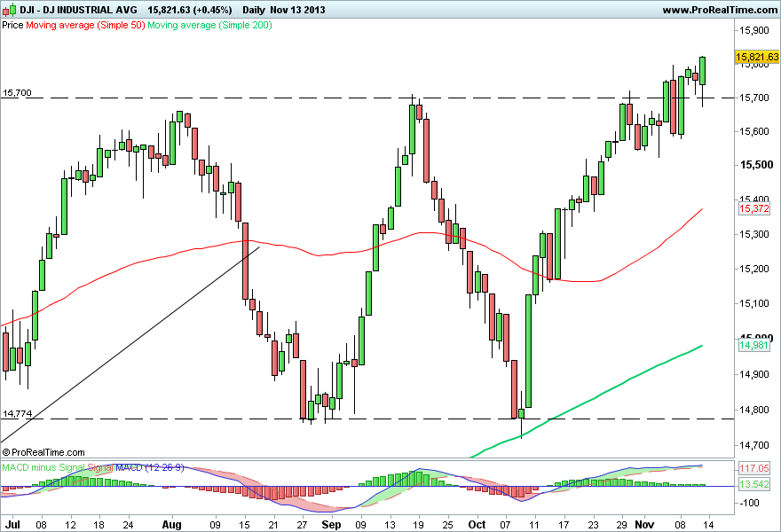
Task: Click the 14,800 price axis value
Action: coord(753,411)
